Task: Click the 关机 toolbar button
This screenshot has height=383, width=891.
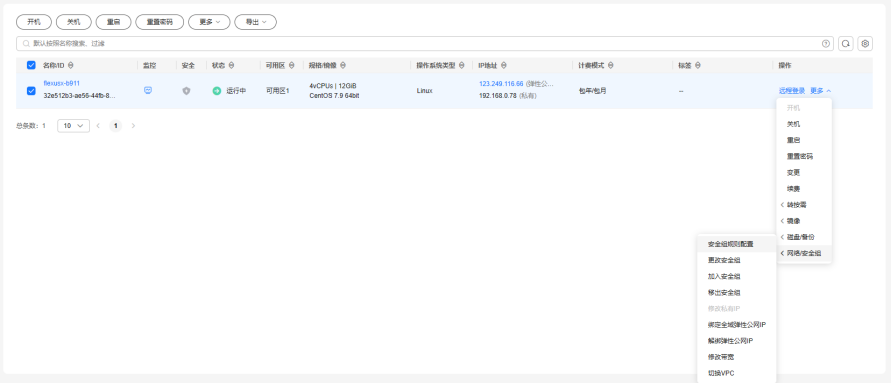Action: point(74,22)
